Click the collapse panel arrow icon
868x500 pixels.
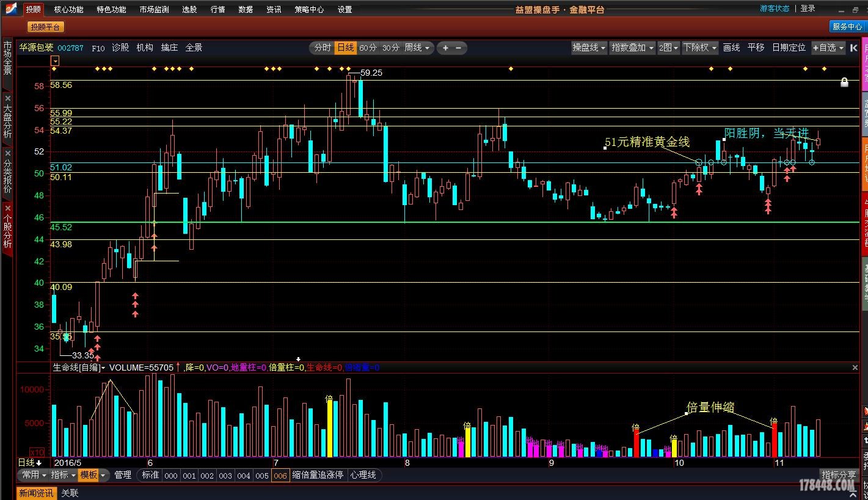coord(854,48)
